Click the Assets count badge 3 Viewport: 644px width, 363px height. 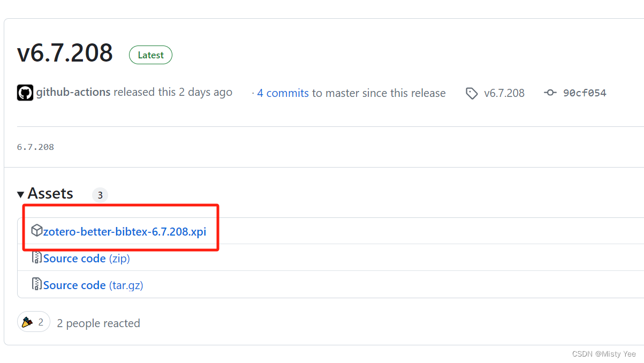click(x=100, y=195)
